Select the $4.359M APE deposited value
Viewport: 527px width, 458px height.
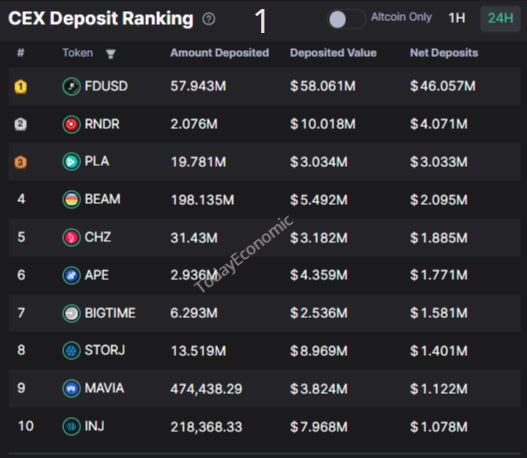pos(319,275)
